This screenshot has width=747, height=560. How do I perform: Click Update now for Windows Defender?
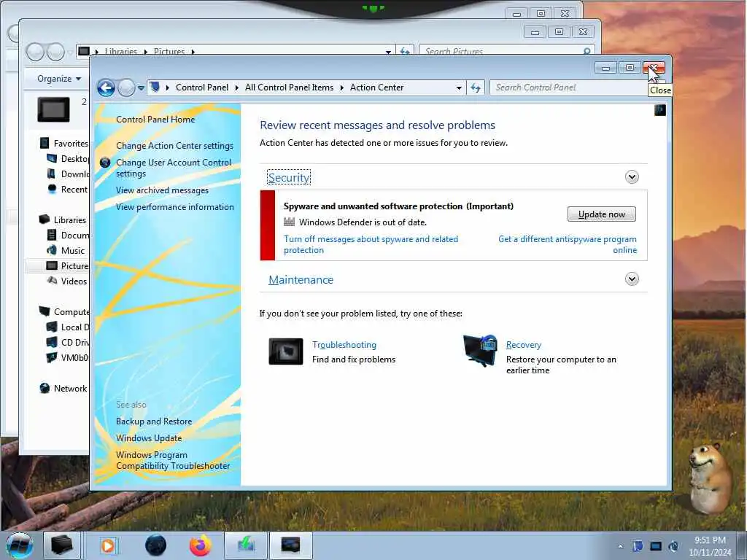pyautogui.click(x=601, y=214)
